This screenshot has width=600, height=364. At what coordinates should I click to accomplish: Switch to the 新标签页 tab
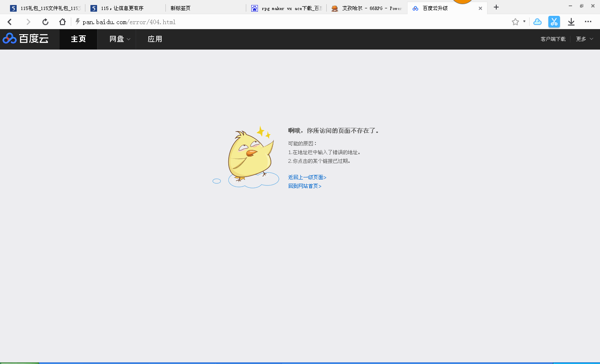tap(206, 8)
